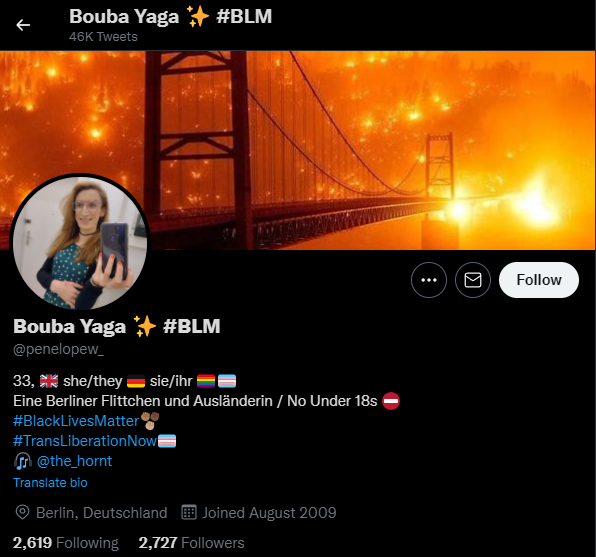Click the location pin icon
Viewport: 596px width, 557px height.
coord(22,513)
